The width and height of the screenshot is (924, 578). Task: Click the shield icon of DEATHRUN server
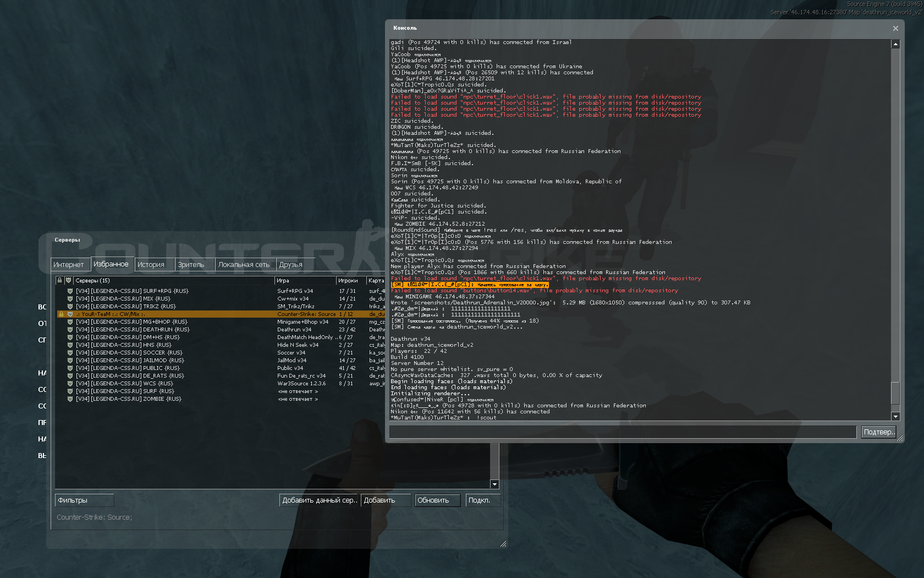[x=70, y=329]
